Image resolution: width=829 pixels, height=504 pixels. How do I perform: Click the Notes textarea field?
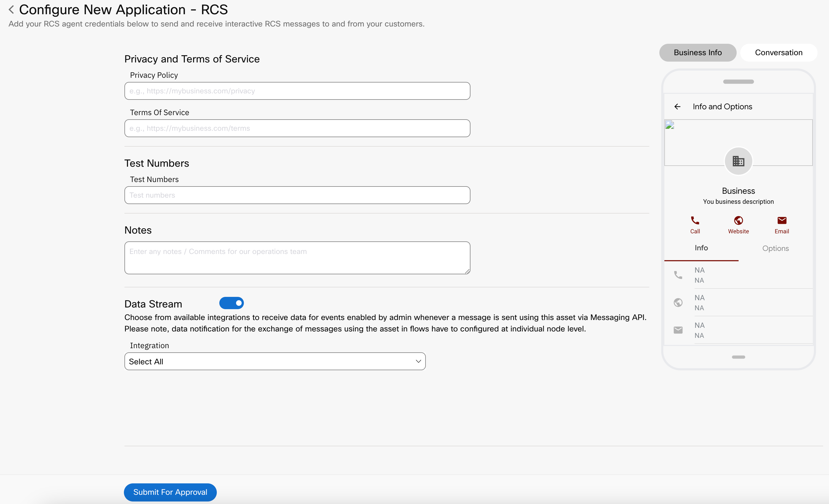297,257
